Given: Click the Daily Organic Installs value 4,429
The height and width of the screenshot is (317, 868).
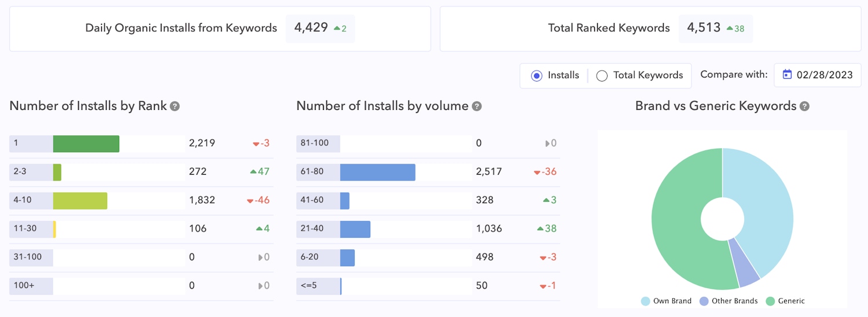Looking at the screenshot, I should click(x=311, y=28).
